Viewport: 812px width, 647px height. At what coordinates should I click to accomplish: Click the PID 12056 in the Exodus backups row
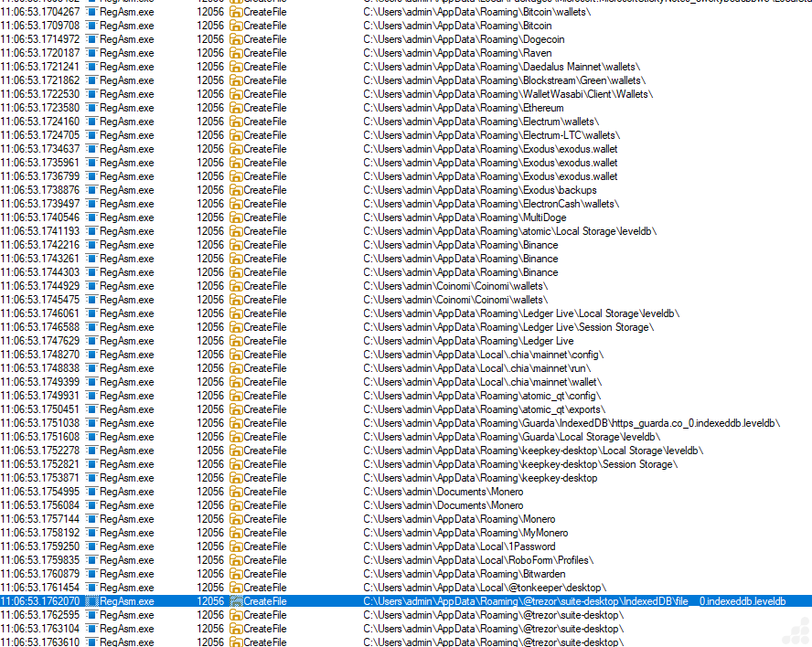coord(210,190)
